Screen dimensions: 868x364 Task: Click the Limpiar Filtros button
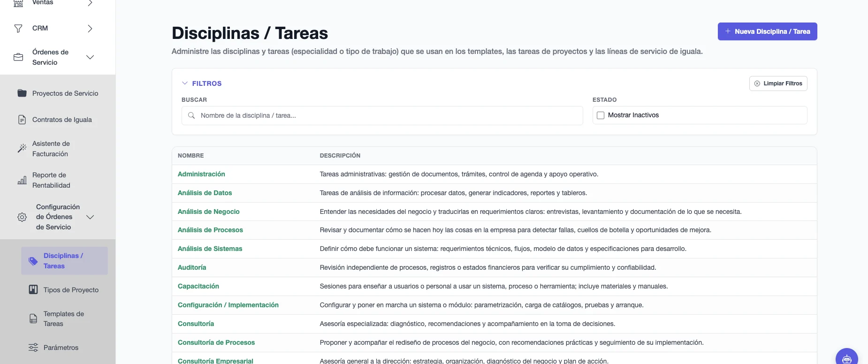click(778, 83)
